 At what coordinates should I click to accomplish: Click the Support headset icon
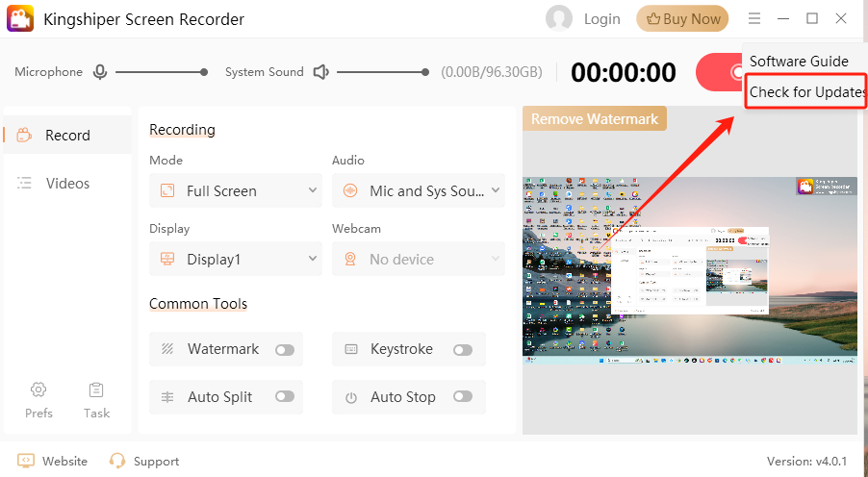tap(117, 461)
